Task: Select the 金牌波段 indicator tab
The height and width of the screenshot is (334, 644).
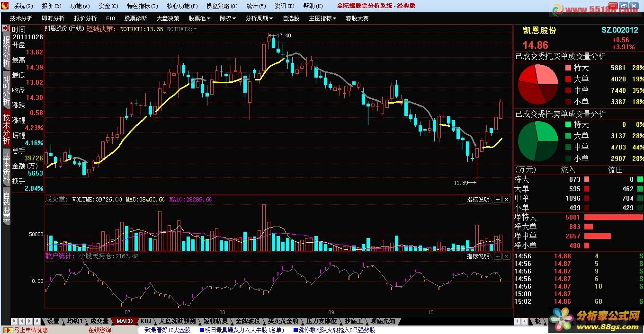Action: [248, 321]
